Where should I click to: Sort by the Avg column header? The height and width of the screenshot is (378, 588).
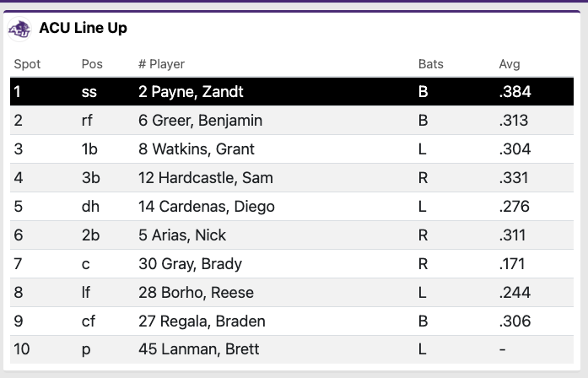click(510, 64)
